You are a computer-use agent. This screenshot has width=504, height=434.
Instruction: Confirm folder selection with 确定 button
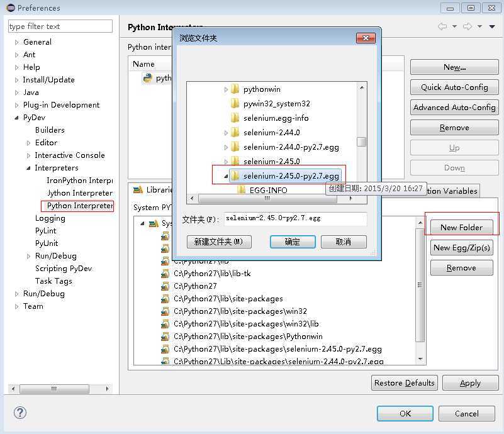(293, 242)
